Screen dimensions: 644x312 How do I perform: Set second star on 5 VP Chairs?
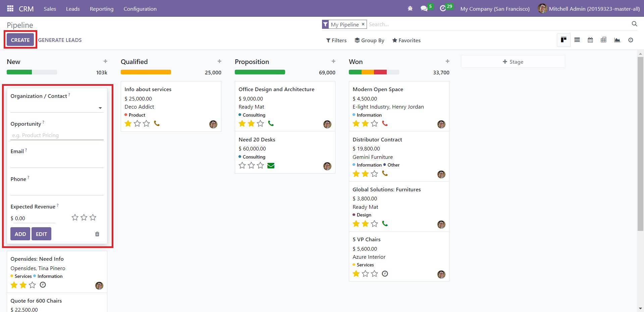pyautogui.click(x=365, y=274)
